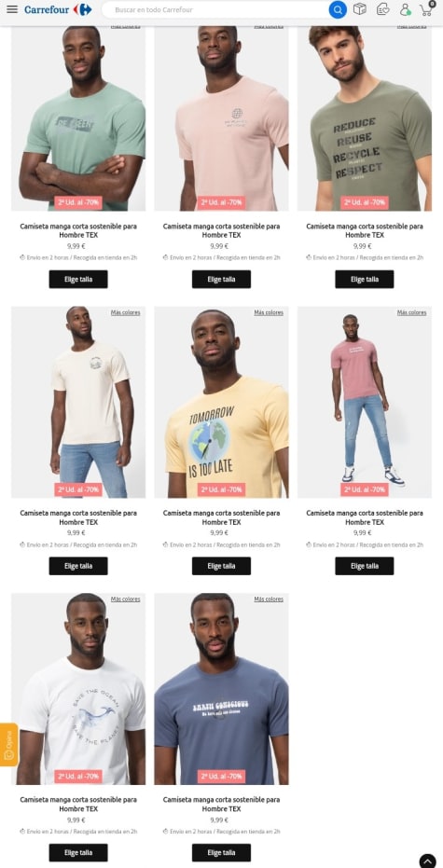Open the hamburger menu
The width and height of the screenshot is (443, 868).
11,9
